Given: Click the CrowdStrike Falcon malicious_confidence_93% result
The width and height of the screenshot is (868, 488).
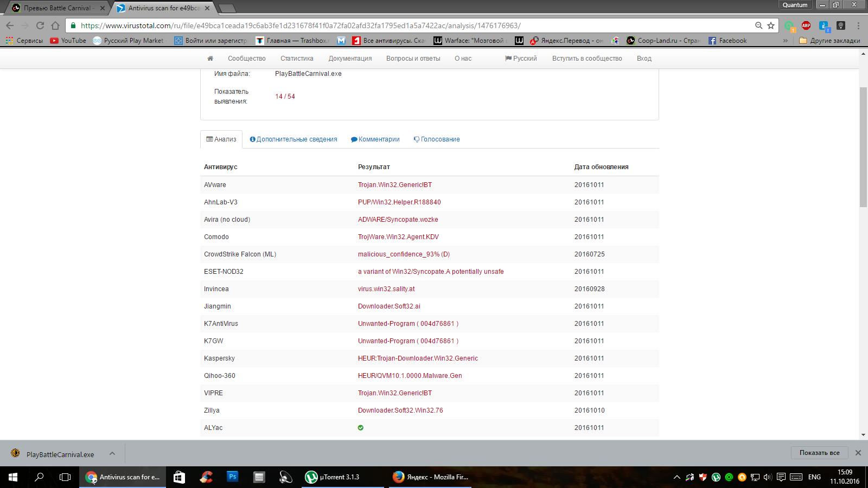Looking at the screenshot, I should tap(404, 254).
